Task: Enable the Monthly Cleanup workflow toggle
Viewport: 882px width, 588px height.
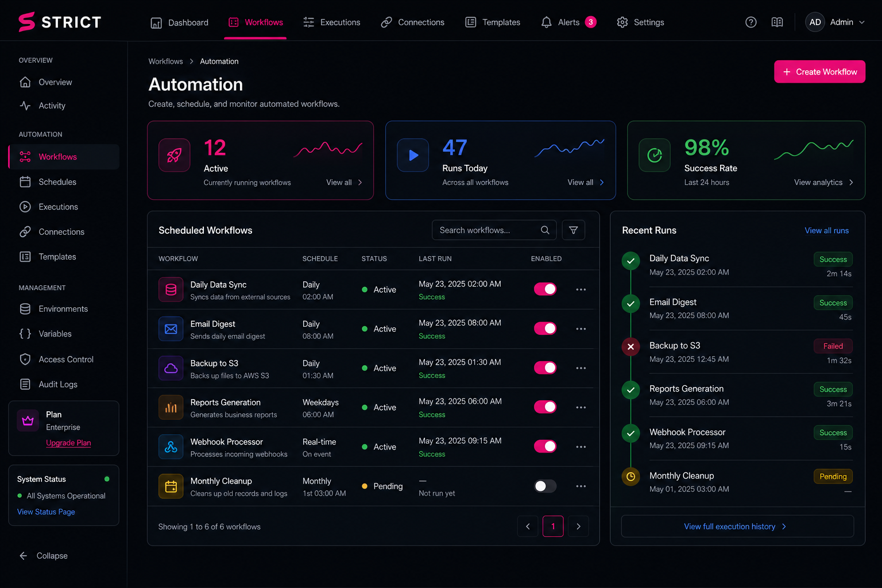Action: [545, 486]
